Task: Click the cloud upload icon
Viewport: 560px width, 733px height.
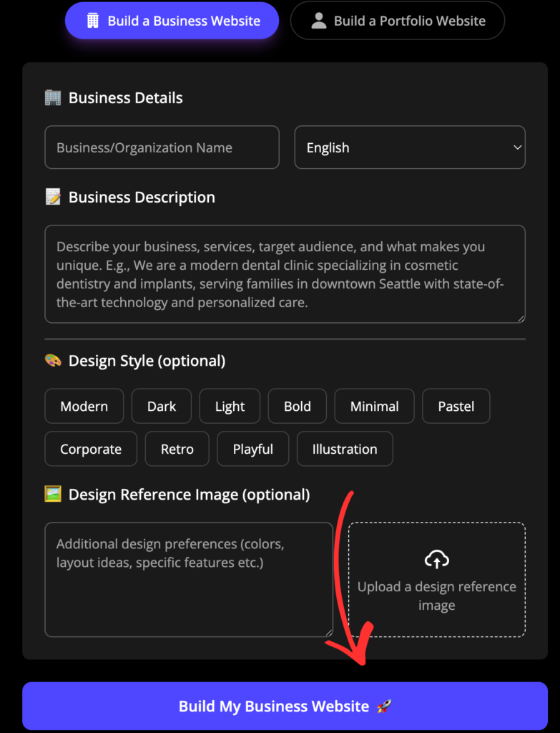Action: (436, 559)
